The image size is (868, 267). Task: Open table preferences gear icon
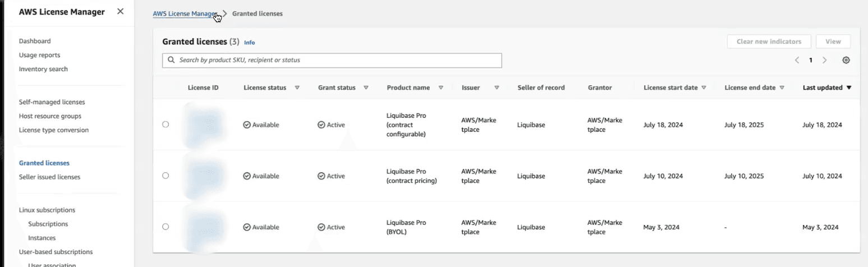(x=846, y=60)
